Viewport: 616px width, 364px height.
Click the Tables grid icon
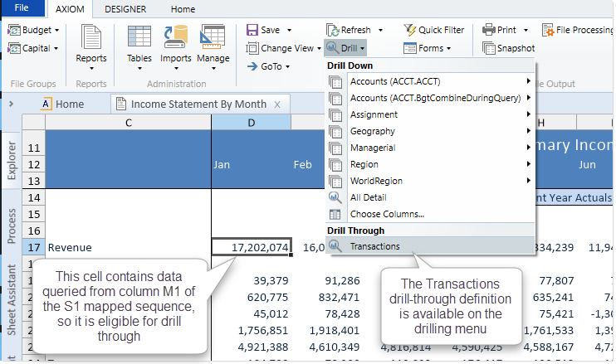pos(139,36)
